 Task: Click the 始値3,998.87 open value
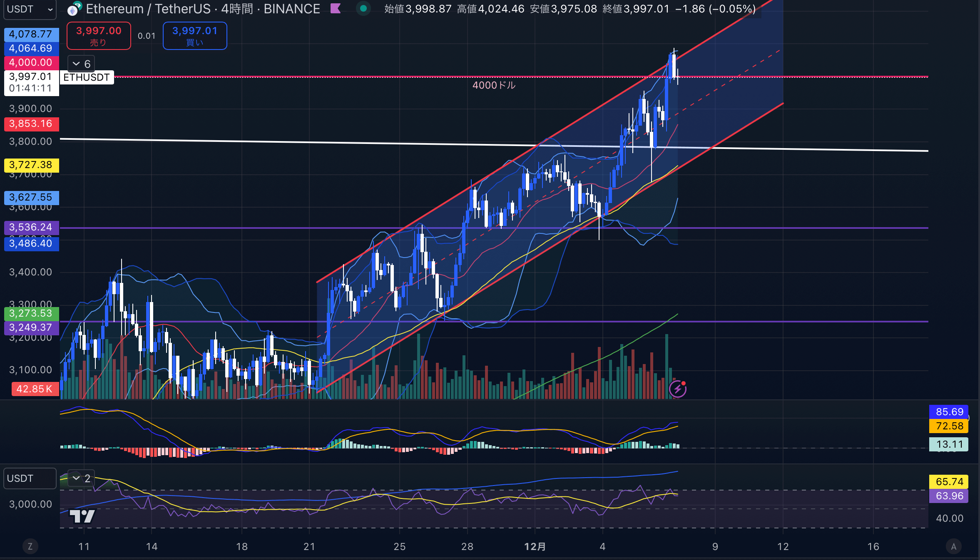[x=418, y=9]
